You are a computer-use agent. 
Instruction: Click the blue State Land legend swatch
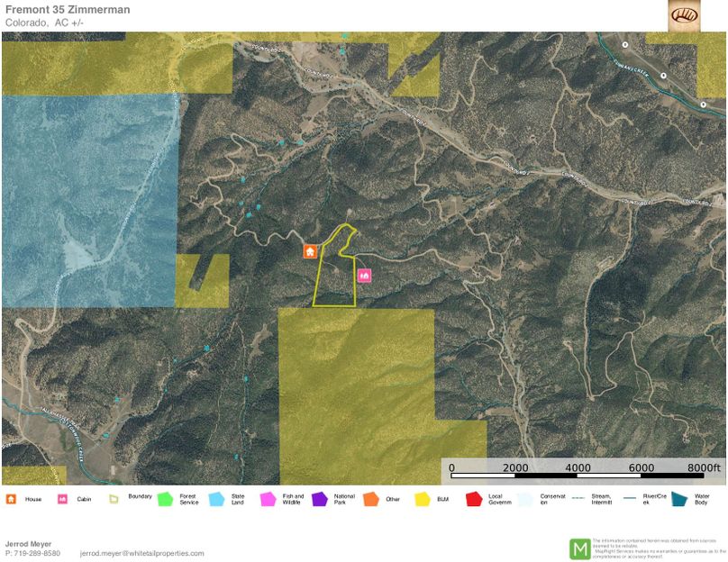point(216,498)
